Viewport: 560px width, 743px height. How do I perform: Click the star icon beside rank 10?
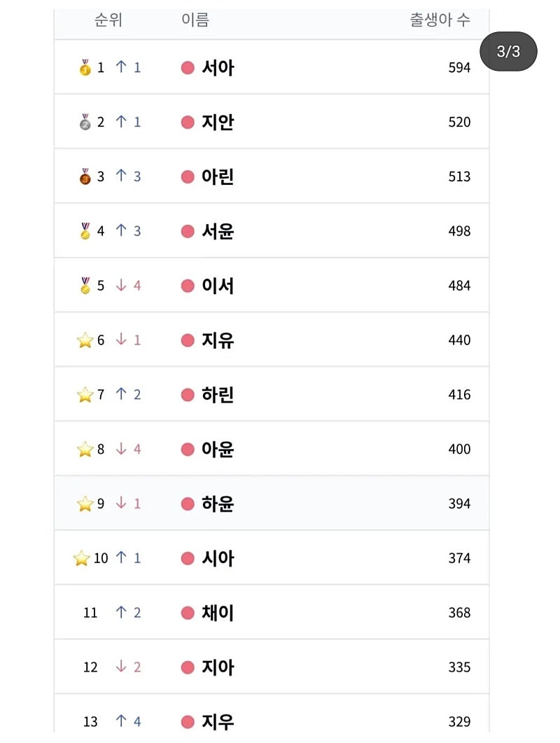pos(82,558)
